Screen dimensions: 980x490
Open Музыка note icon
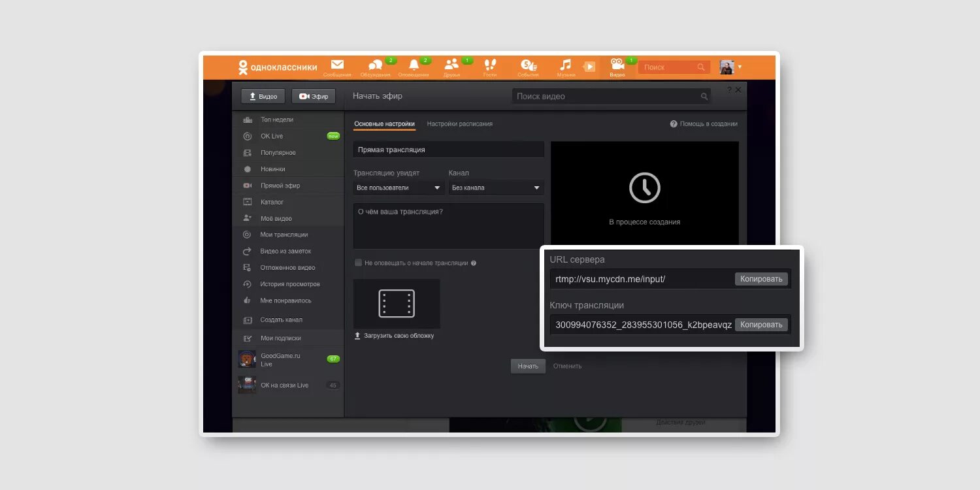pyautogui.click(x=566, y=64)
